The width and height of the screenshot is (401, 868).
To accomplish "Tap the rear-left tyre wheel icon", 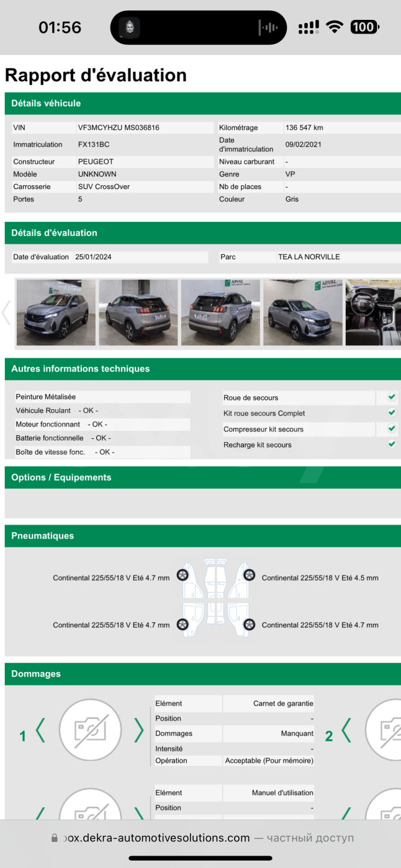I will pyautogui.click(x=182, y=624).
